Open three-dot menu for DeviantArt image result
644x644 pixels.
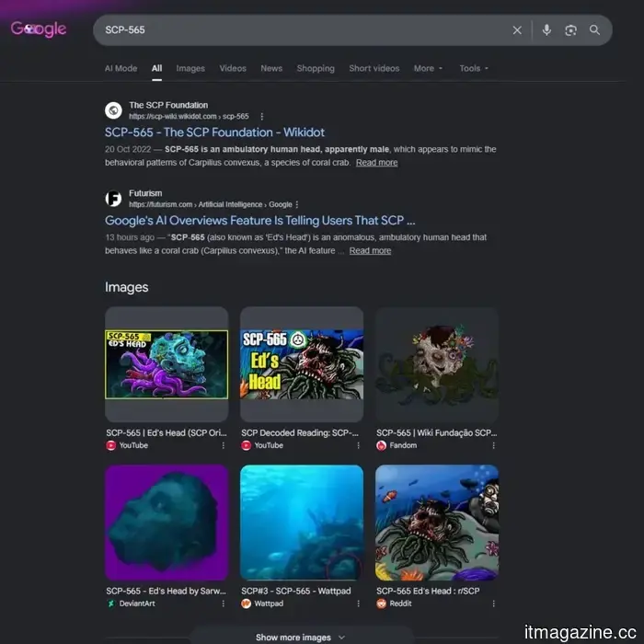[223, 604]
